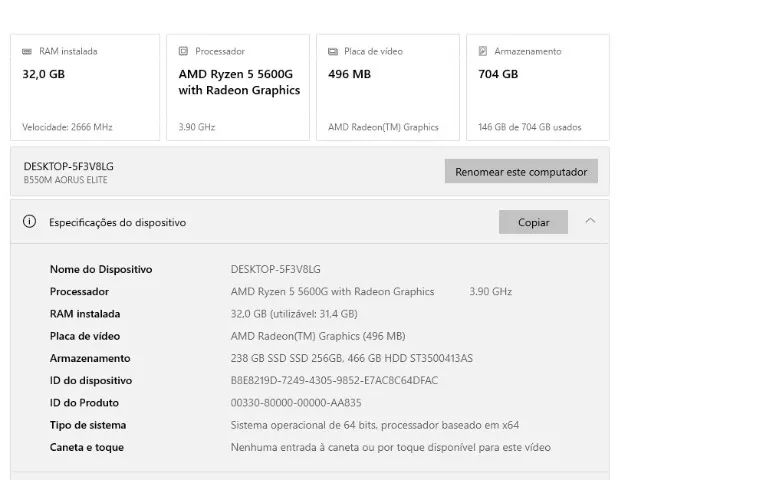Copy device specifications with Copiar button
Screen dimensions: 759x480
click(x=533, y=222)
